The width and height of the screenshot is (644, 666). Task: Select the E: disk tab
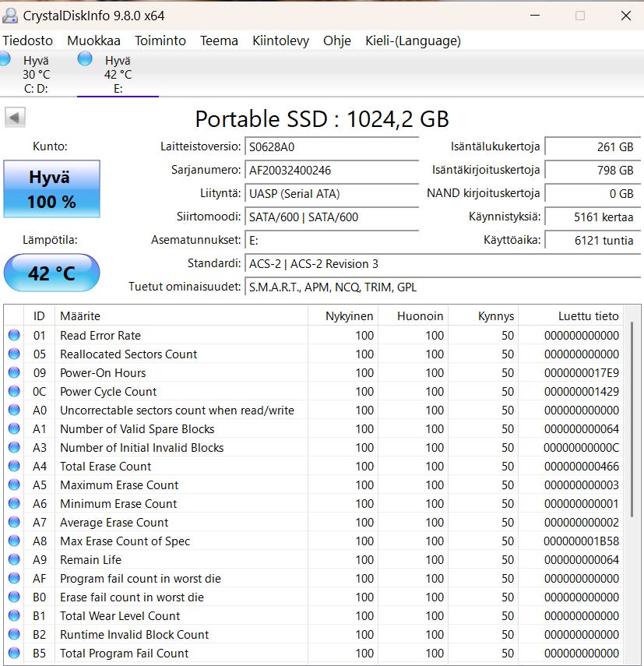[118, 74]
